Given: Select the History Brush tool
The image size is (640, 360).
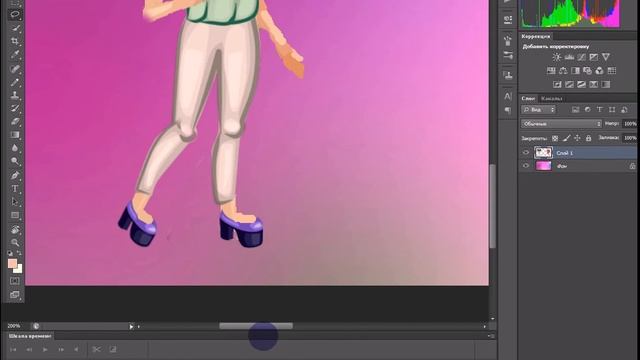Looking at the screenshot, I should [15, 108].
